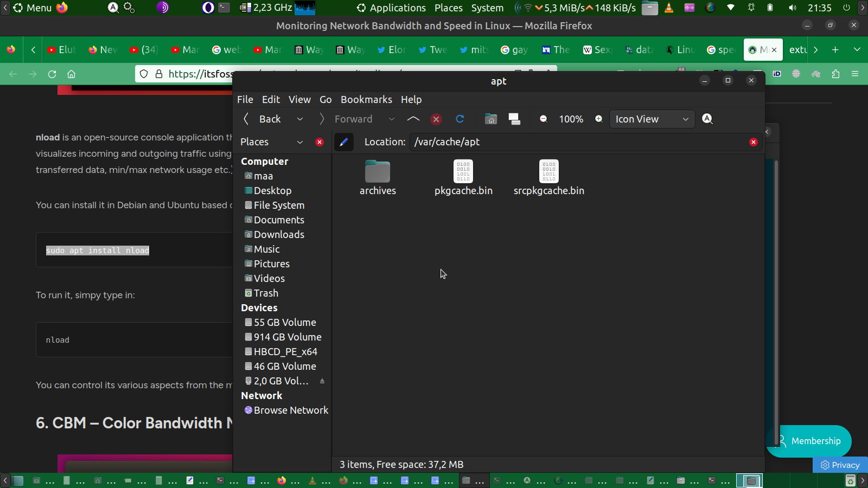This screenshot has width=868, height=488.
Task: Open the Go menu
Action: coord(325,99)
